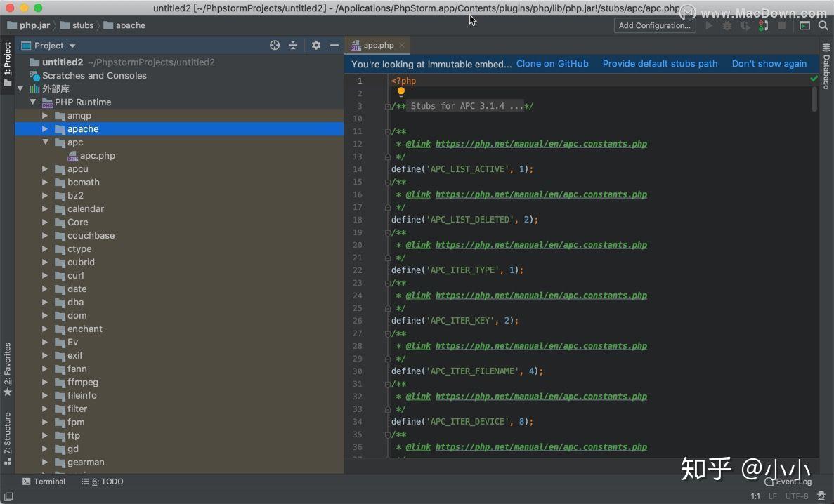Viewport: 834px width, 504px height.
Task: Open the Event Log
Action: [788, 482]
